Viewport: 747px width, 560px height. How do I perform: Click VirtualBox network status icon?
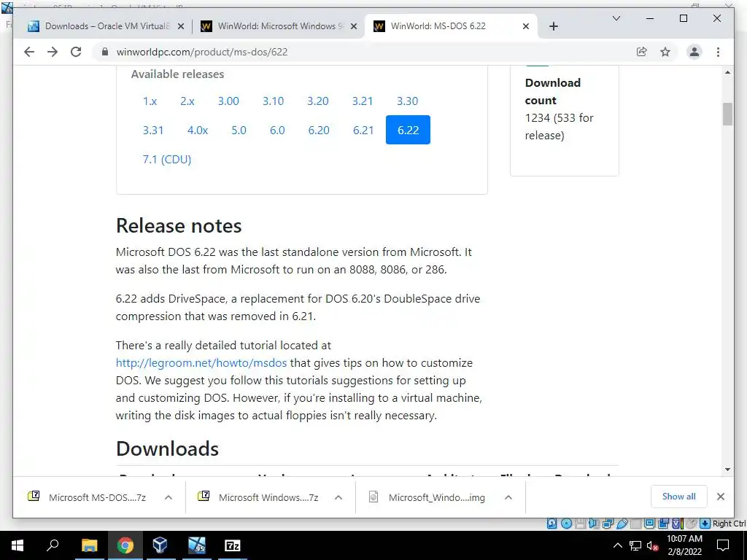(608, 524)
